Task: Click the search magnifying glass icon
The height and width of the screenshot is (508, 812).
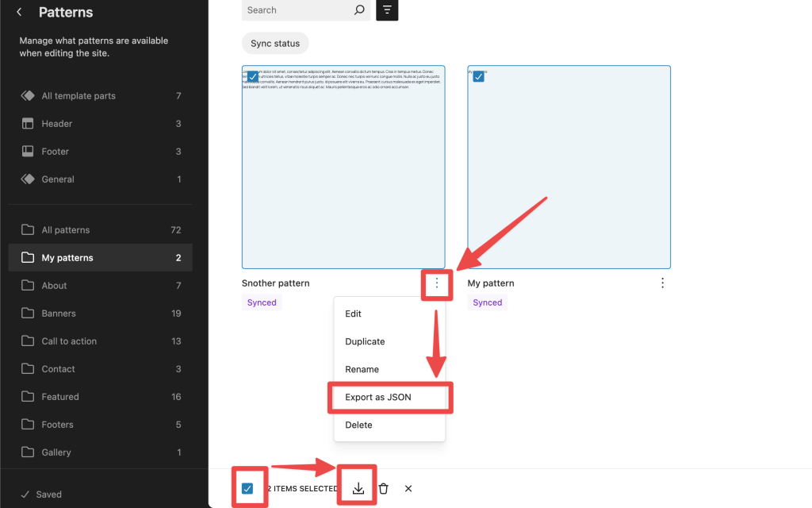Action: pos(359,10)
